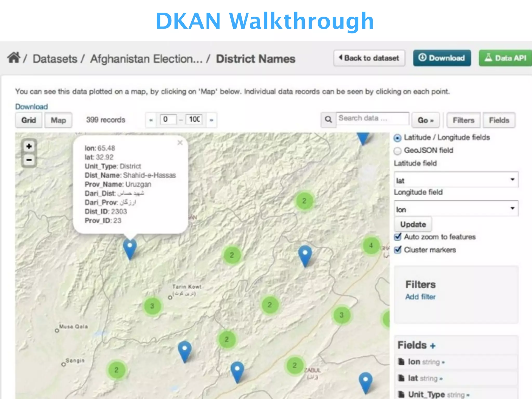Select GeoJSON field radio option
This screenshot has width=532, height=399.
click(397, 151)
